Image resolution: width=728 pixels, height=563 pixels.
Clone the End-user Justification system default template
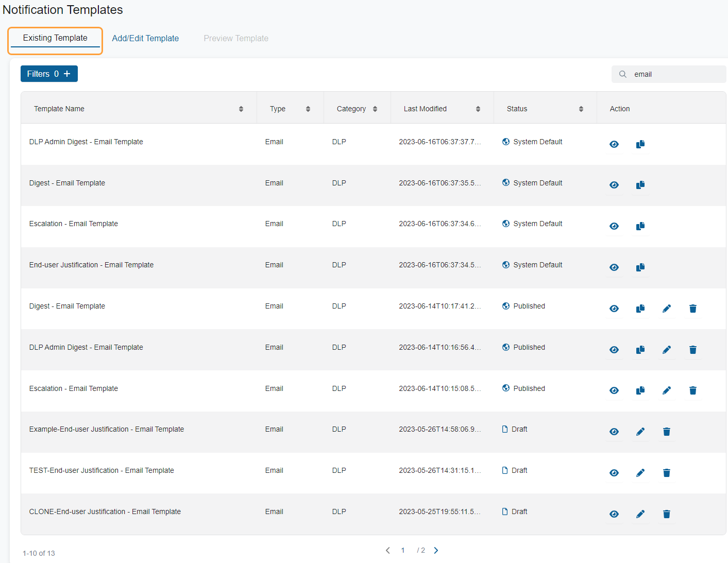(640, 267)
